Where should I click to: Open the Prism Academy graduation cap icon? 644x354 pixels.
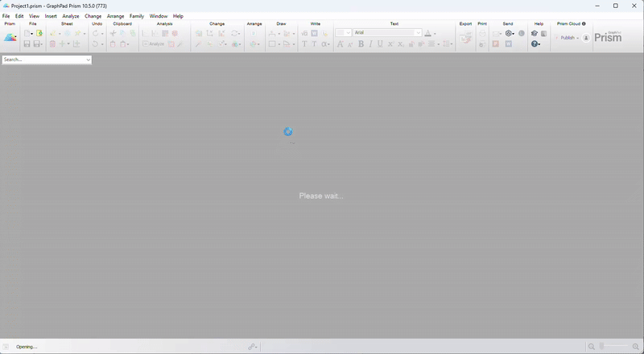[x=535, y=34]
